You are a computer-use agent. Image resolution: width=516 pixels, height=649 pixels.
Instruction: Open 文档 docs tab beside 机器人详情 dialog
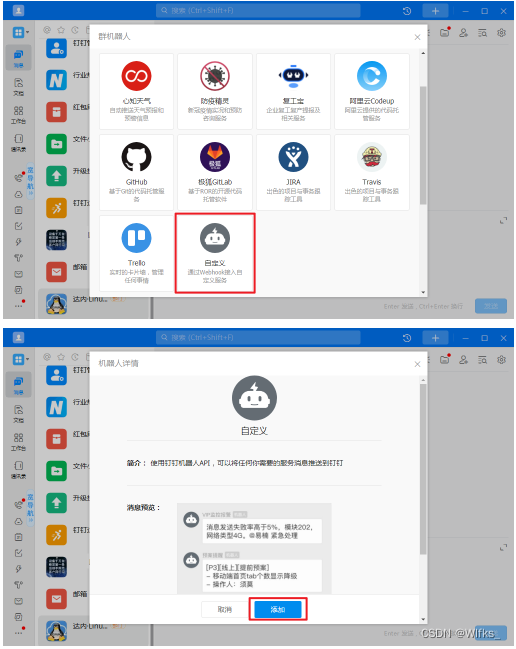(x=18, y=413)
